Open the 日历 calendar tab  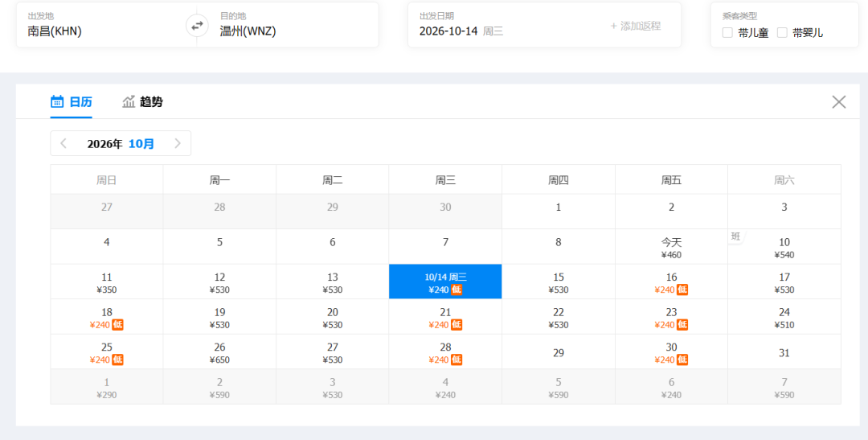click(72, 102)
